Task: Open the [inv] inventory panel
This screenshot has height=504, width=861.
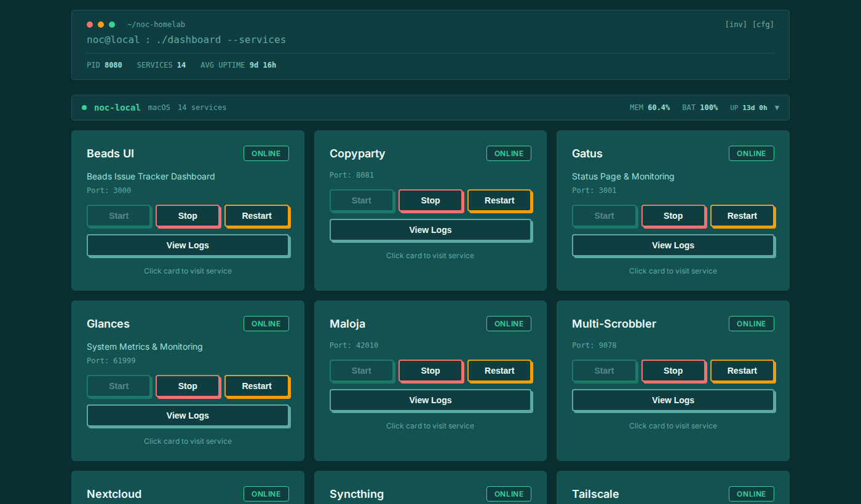Action: click(736, 25)
